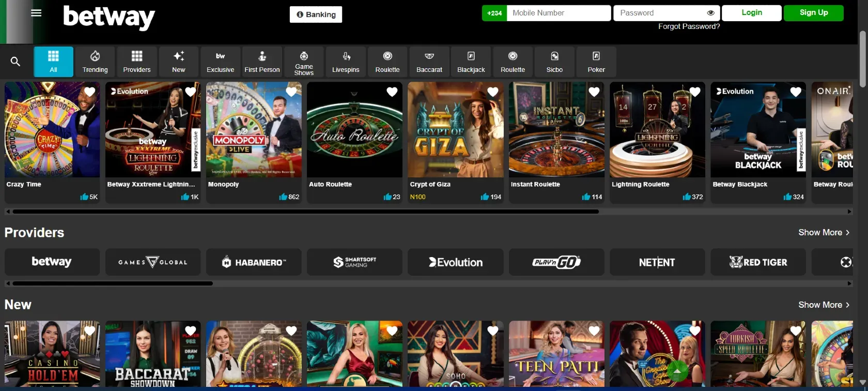
Task: Show the New games category
Action: click(179, 62)
